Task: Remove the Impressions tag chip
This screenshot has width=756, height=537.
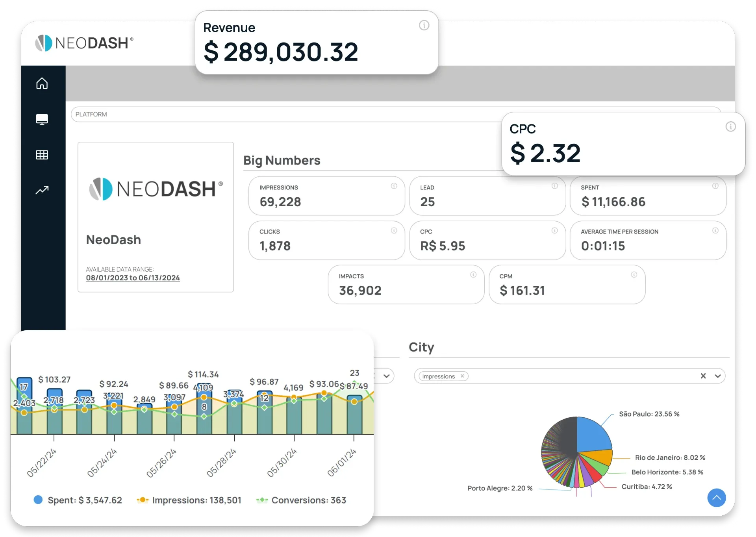Action: click(462, 376)
